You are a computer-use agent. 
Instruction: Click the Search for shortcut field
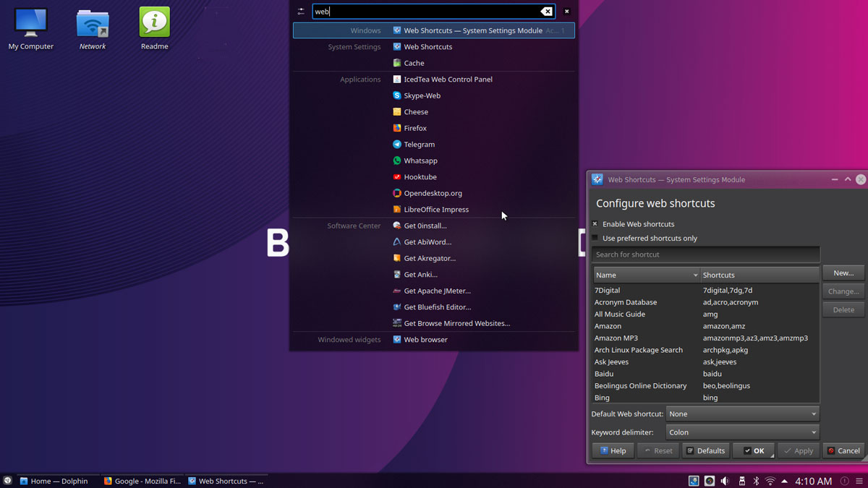pyautogui.click(x=706, y=254)
